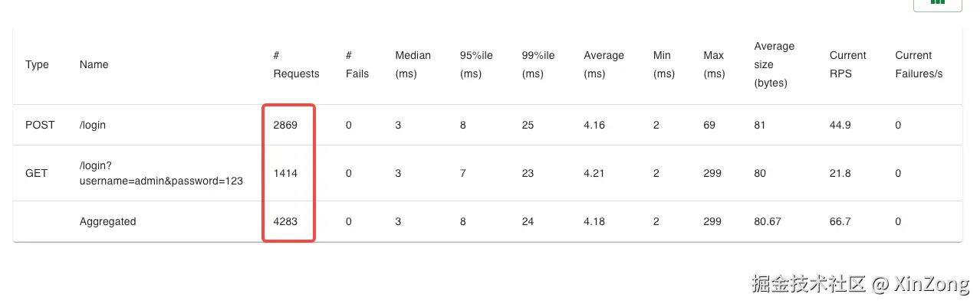Image resolution: width=980 pixels, height=307 pixels.
Task: Sort by Min (ms) column header
Action: 664,65
